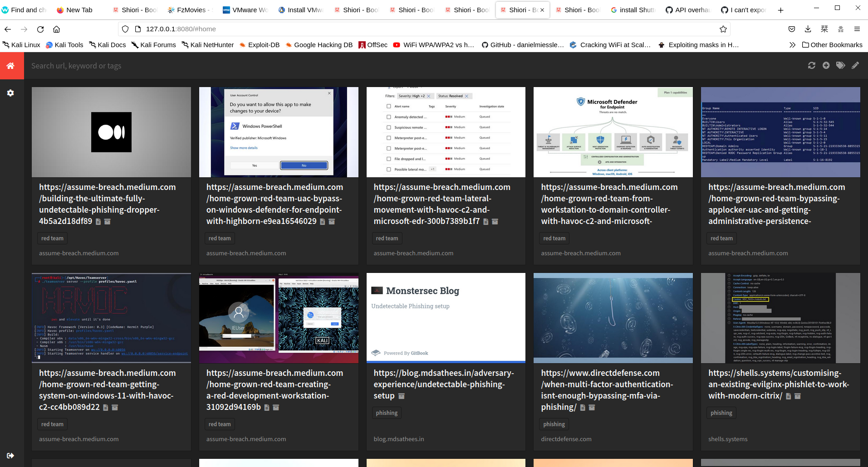Enter batch edit mode with the pencil icon
Image resolution: width=868 pixels, height=467 pixels.
[x=855, y=65]
